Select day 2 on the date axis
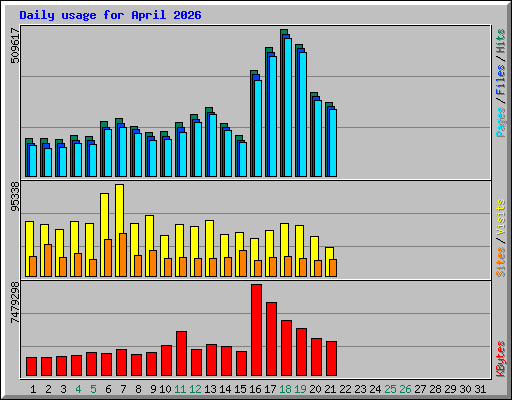 click(x=48, y=389)
